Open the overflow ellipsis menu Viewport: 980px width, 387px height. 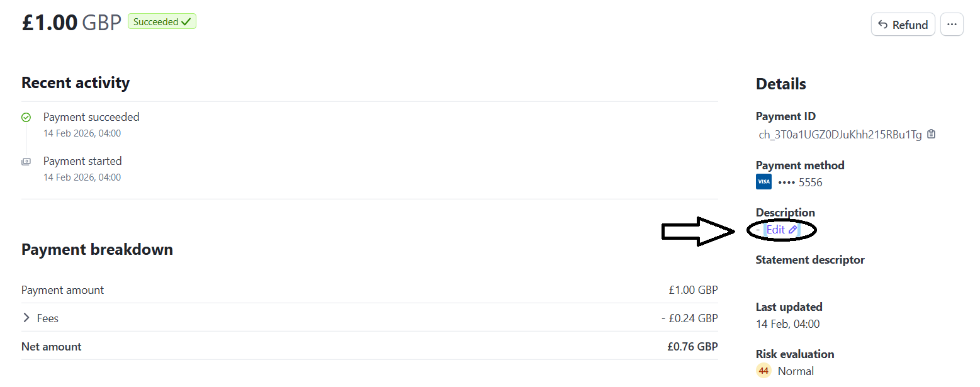[952, 24]
